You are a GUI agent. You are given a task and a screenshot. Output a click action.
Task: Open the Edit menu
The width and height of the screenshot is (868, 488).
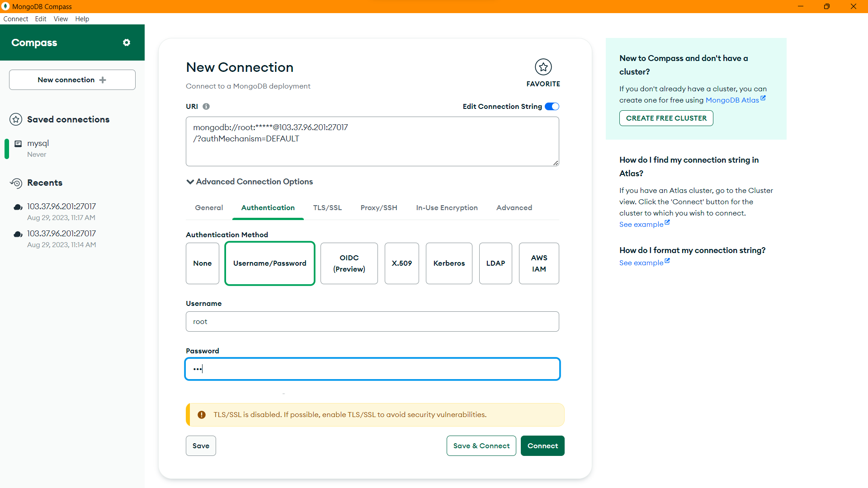click(x=41, y=19)
